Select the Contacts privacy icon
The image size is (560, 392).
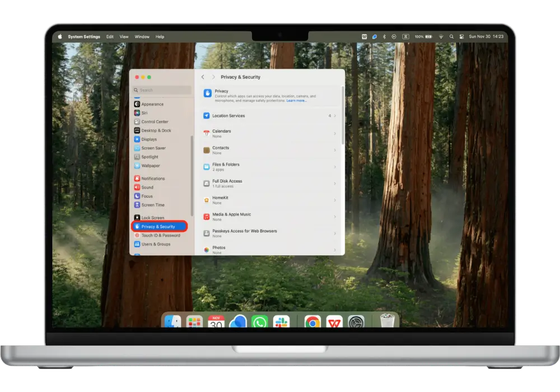(x=207, y=150)
